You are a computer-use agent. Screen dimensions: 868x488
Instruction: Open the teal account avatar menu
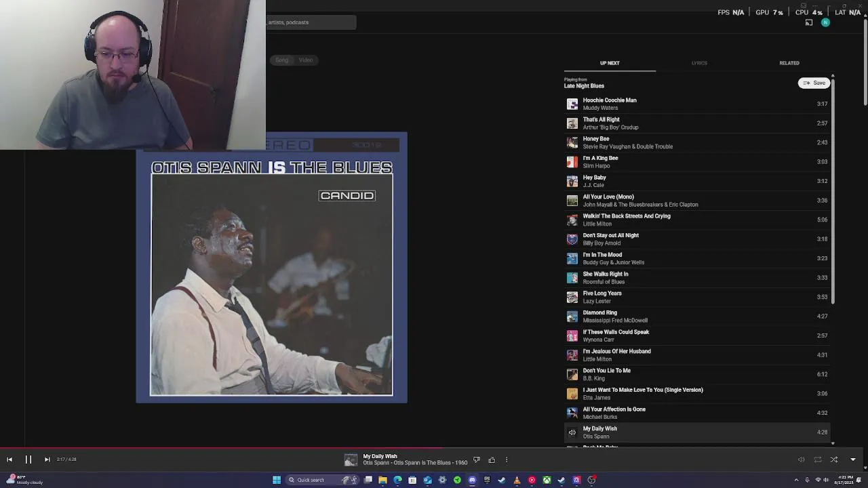point(825,22)
